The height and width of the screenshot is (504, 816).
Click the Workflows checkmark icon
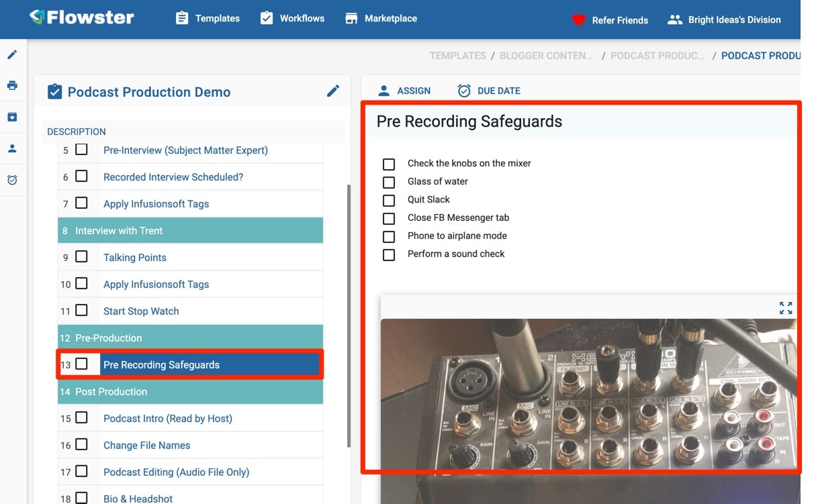[267, 18]
